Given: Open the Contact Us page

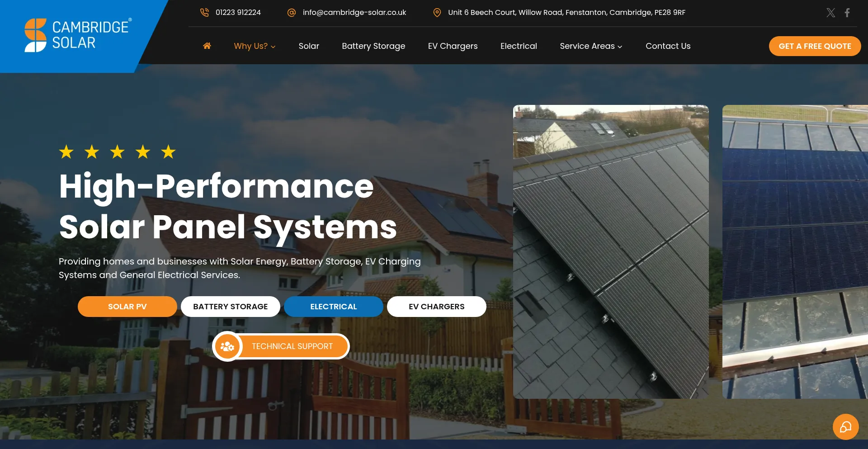Looking at the screenshot, I should tap(668, 46).
